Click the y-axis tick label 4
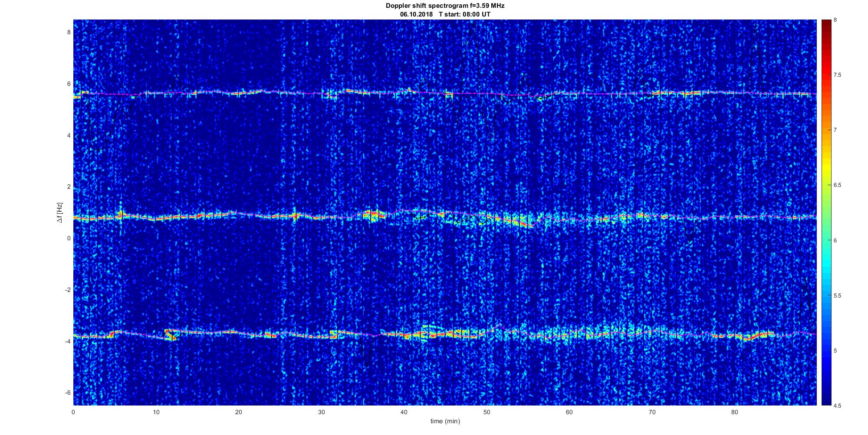 tap(69, 135)
